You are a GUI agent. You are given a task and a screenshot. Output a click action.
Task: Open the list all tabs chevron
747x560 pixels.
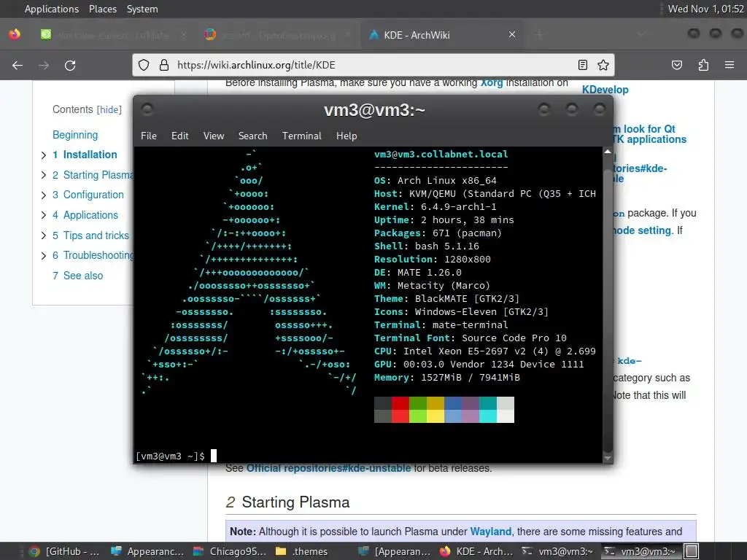pos(640,34)
